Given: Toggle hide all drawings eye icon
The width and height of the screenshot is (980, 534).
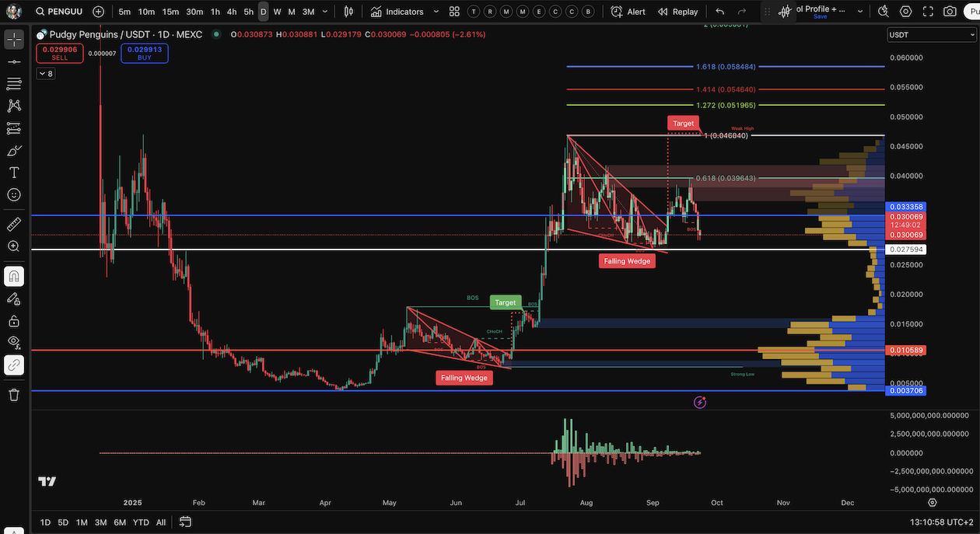Looking at the screenshot, I should click(14, 342).
